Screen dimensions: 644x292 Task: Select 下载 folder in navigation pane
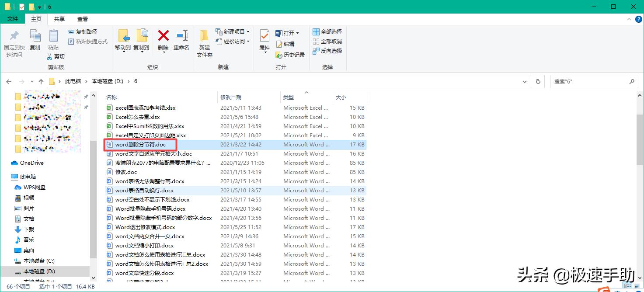pyautogui.click(x=24, y=229)
